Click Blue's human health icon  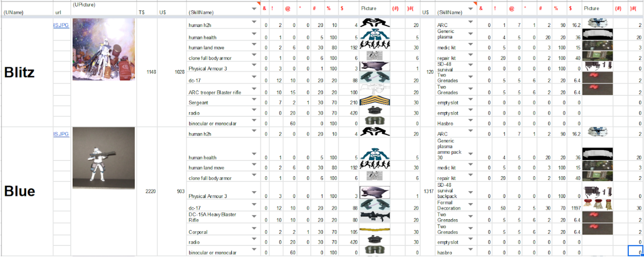(375, 154)
